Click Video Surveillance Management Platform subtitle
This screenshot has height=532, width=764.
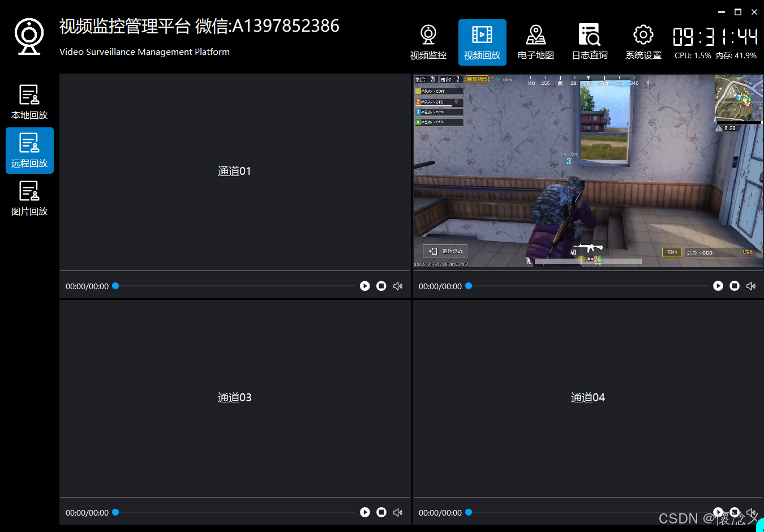pos(144,52)
